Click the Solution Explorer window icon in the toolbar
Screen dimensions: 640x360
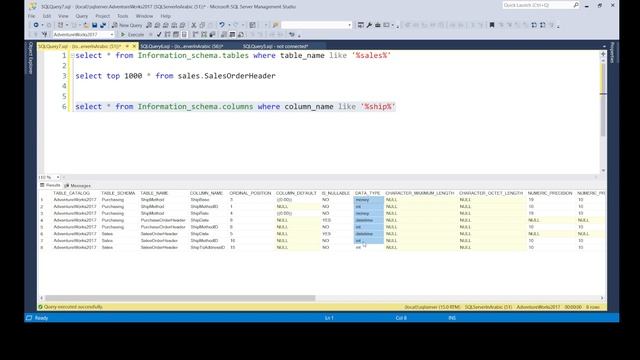click(x=361, y=25)
